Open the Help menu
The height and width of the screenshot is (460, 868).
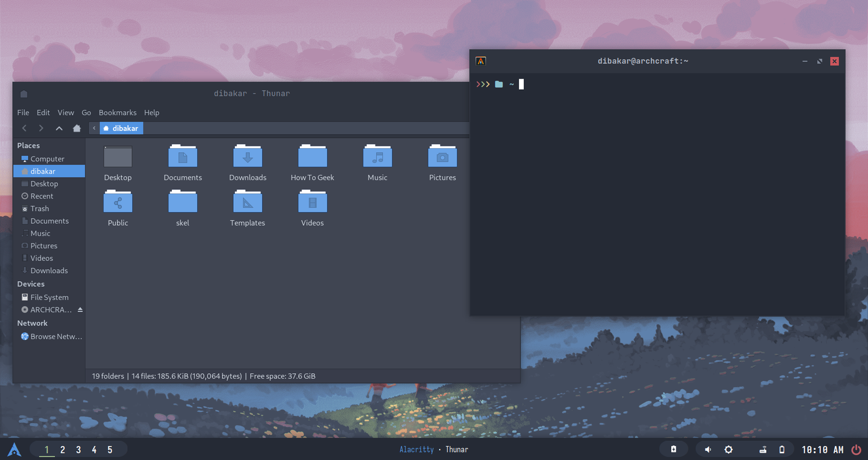coord(152,113)
